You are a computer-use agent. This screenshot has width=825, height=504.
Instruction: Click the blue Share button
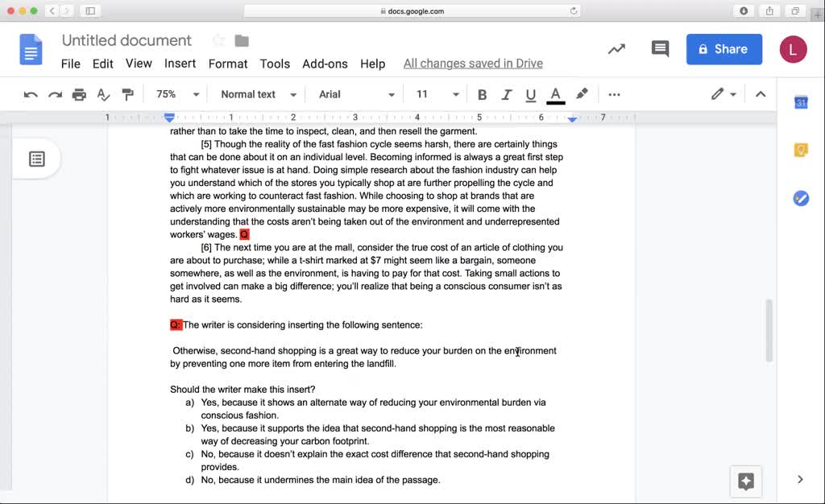click(723, 49)
